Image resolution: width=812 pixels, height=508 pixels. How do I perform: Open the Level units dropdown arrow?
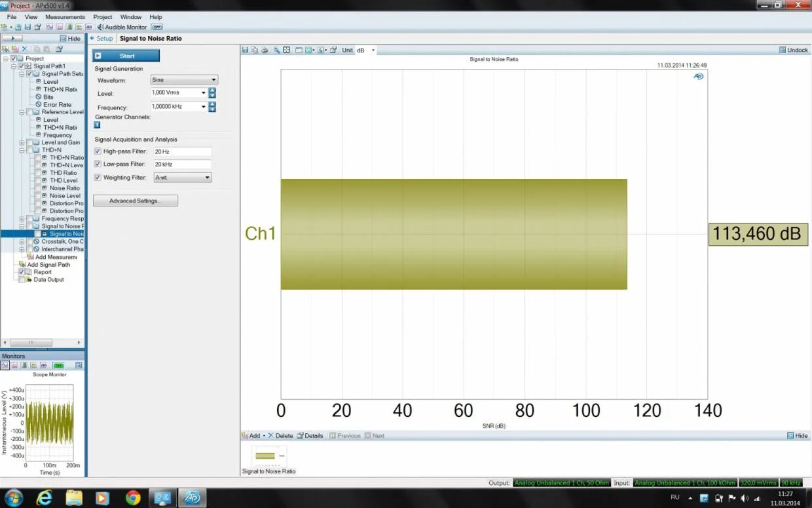(203, 93)
